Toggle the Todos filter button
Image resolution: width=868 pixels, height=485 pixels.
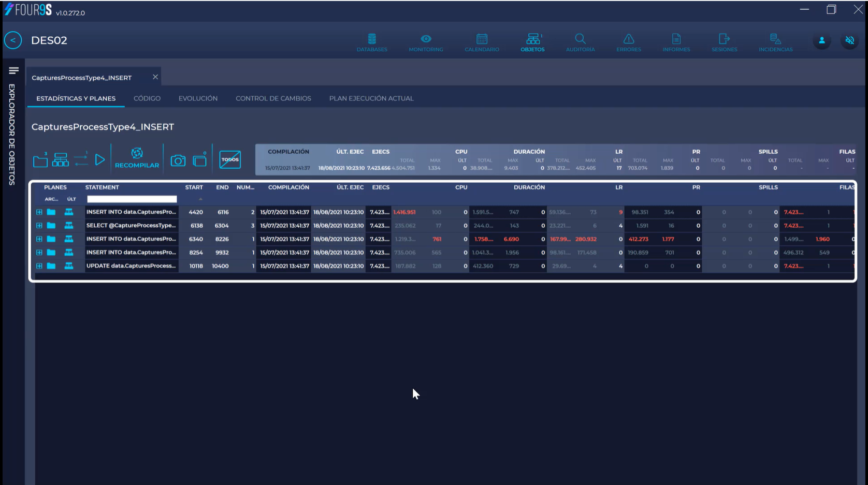230,159
